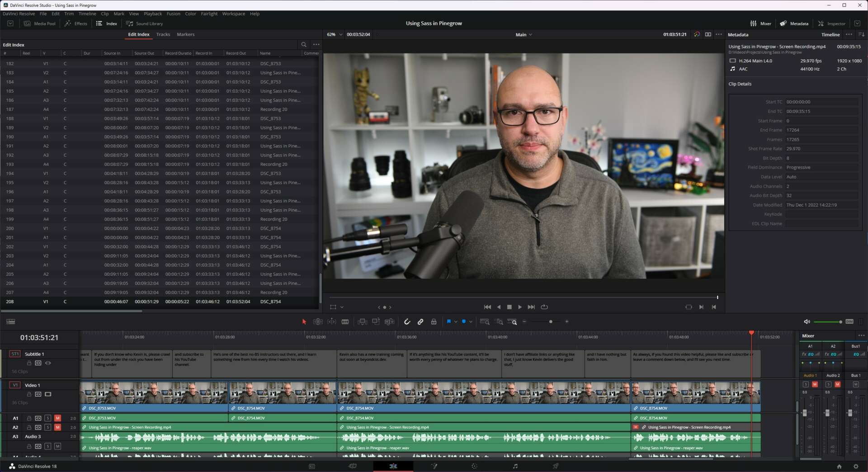Open the Sound Library panel
868x472 pixels.
coord(145,24)
